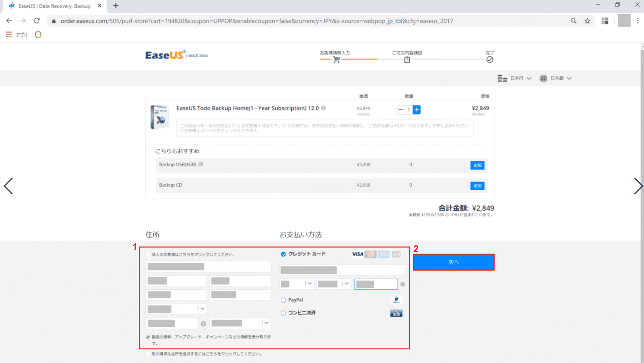The height and width of the screenshot is (363, 644).
Task: Click the PayPal logo icon
Action: 396,300
